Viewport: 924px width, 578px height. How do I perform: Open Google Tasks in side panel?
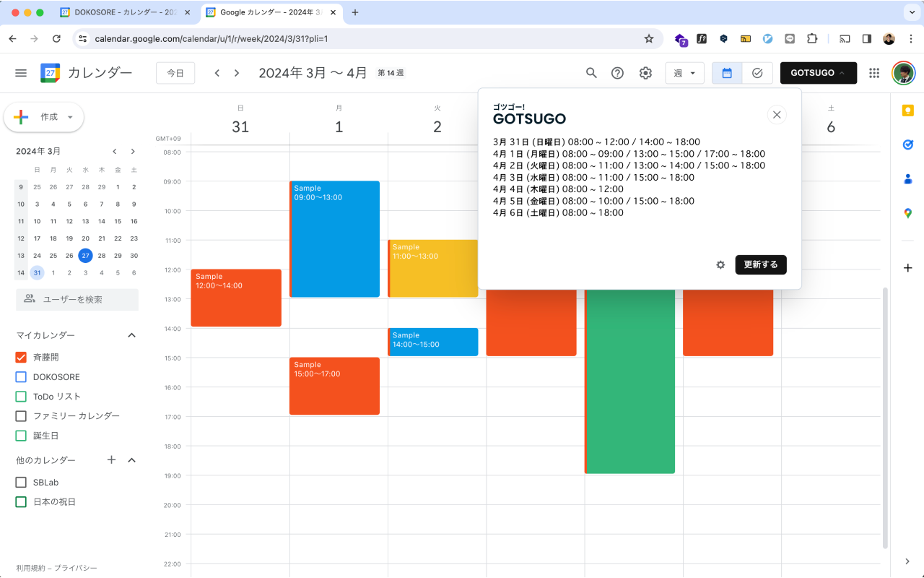tap(908, 144)
